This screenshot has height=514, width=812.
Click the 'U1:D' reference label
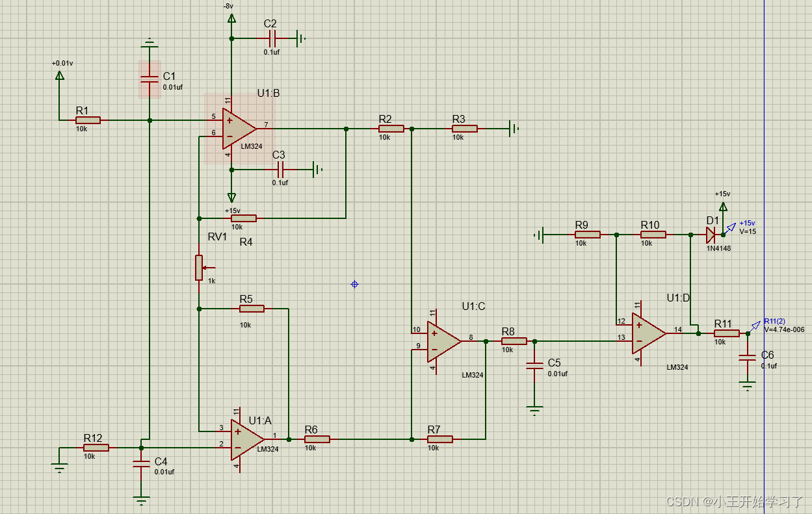[x=678, y=298]
